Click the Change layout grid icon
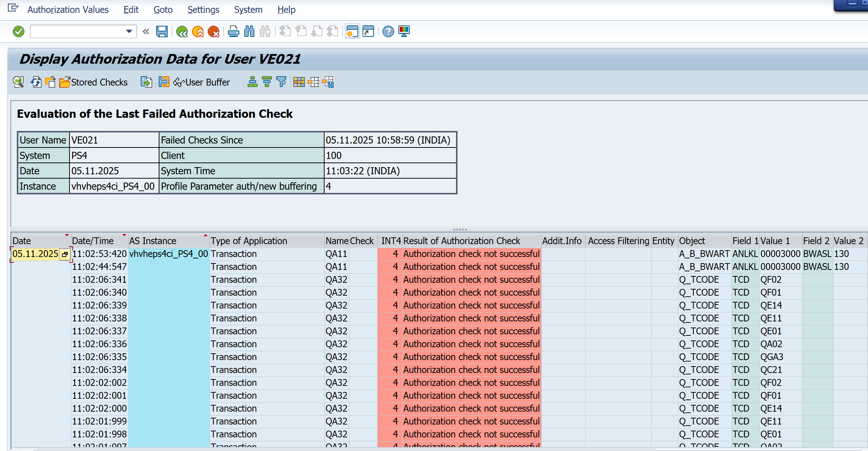Viewport: 868px width, 451px height. 299,82
